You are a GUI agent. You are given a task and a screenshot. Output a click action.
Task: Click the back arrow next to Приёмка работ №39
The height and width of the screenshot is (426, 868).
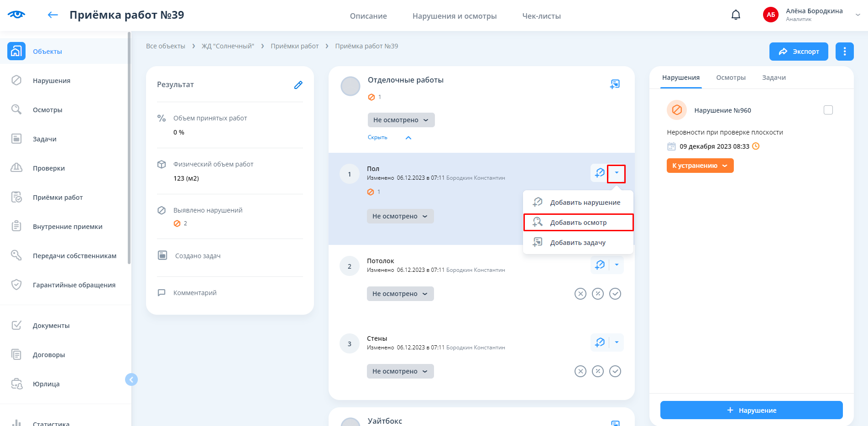click(x=53, y=15)
